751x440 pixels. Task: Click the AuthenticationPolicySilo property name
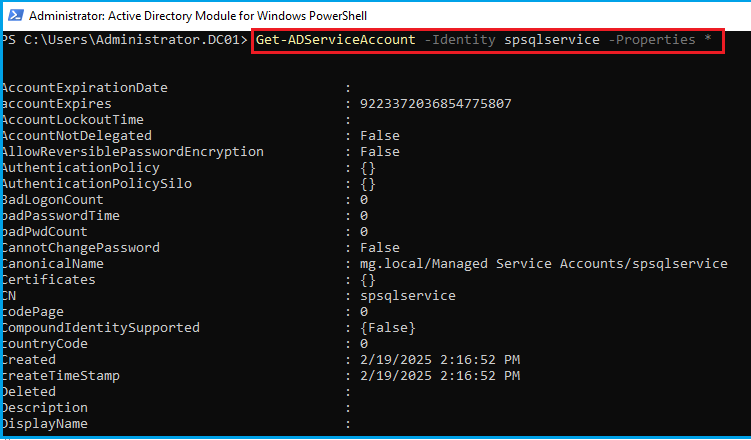[97, 184]
